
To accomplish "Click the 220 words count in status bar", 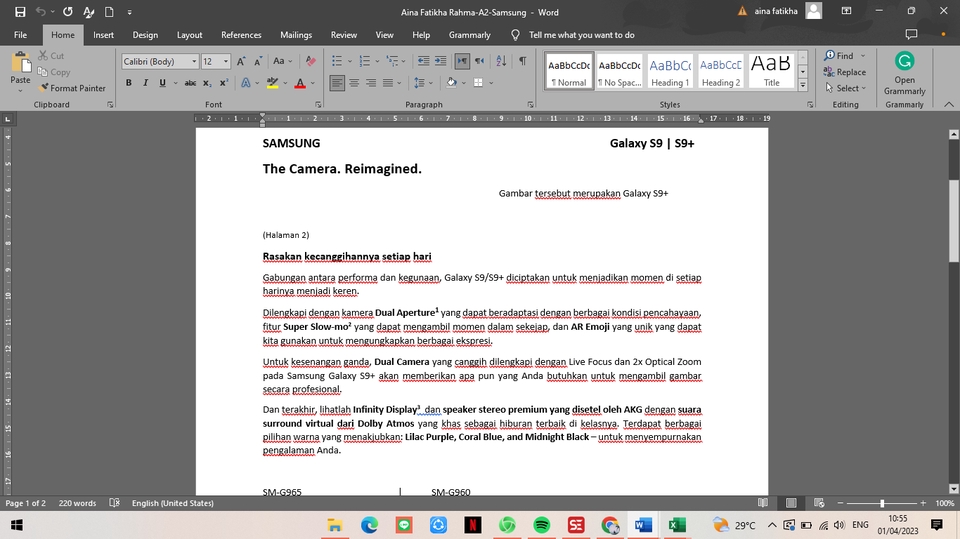I will tap(77, 503).
